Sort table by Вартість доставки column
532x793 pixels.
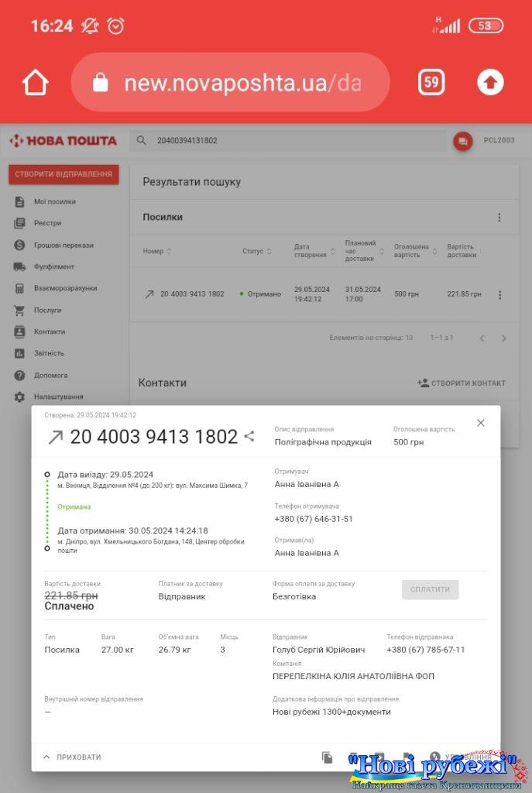pyautogui.click(x=463, y=251)
